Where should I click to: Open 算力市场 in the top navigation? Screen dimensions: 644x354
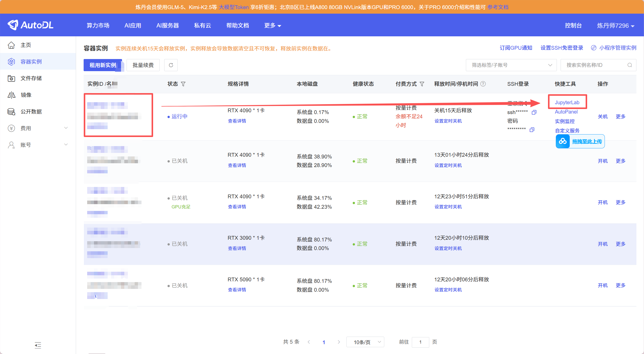pos(98,25)
